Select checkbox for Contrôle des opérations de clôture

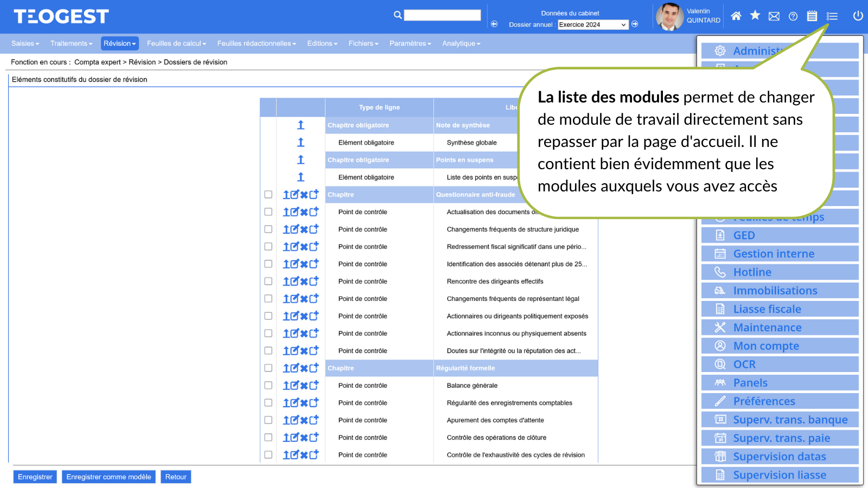tap(268, 438)
